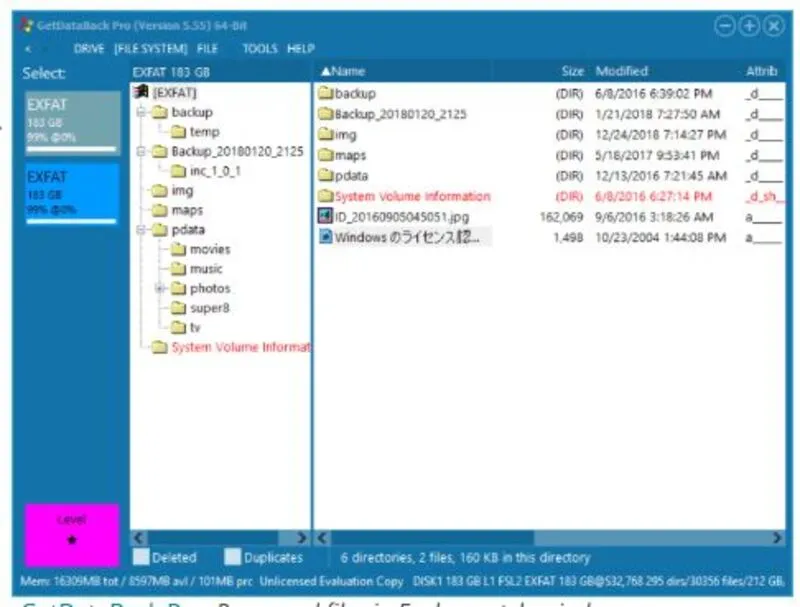Sort file list by Size column

click(x=572, y=72)
